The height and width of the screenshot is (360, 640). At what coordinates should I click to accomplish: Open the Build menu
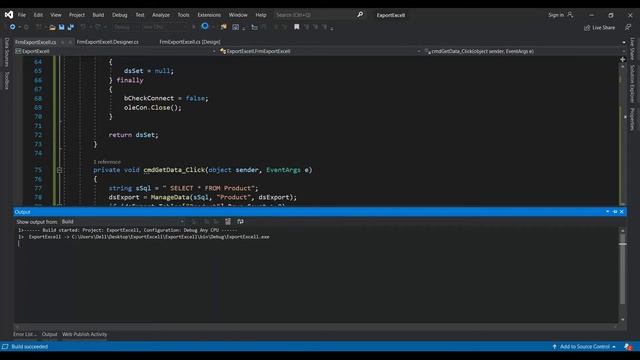point(98,15)
